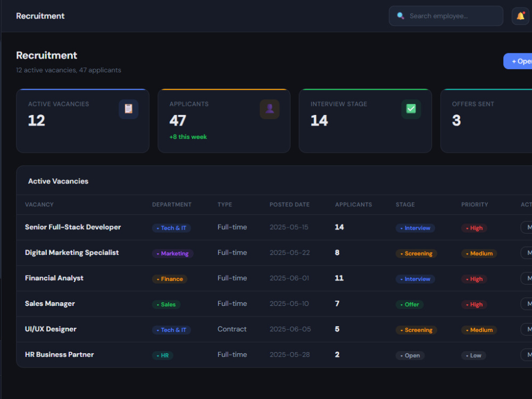Click the Active Vacancies table title
Image resolution: width=532 pixels, height=399 pixels.
tap(58, 181)
